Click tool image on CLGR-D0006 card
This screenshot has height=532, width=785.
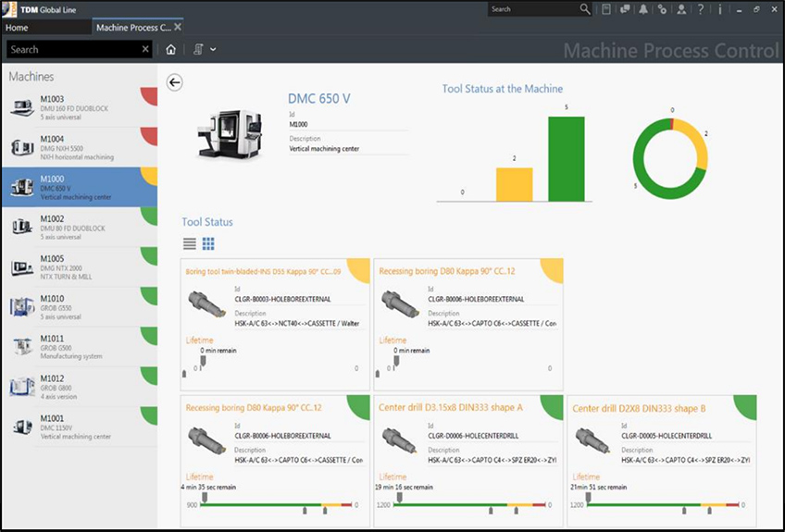tap(399, 440)
